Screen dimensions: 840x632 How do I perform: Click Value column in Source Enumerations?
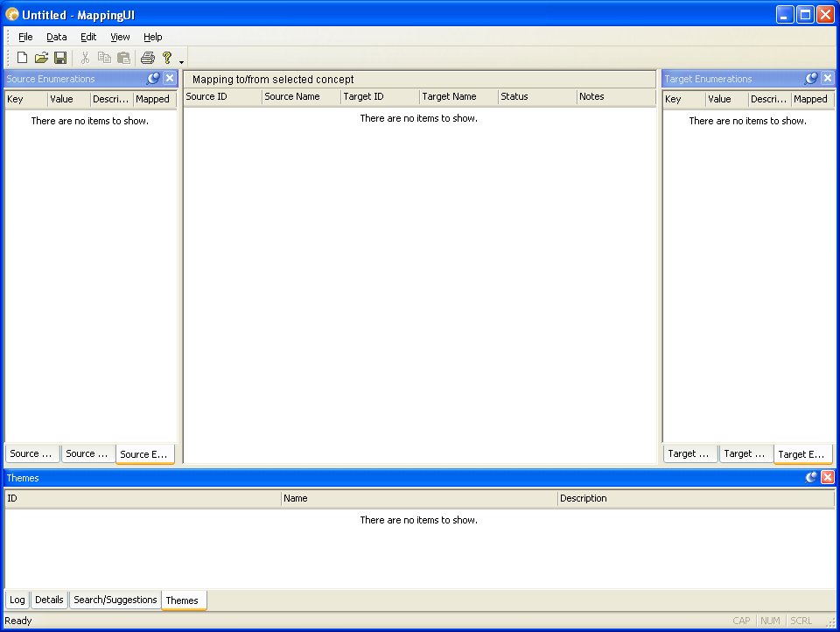tap(69, 99)
